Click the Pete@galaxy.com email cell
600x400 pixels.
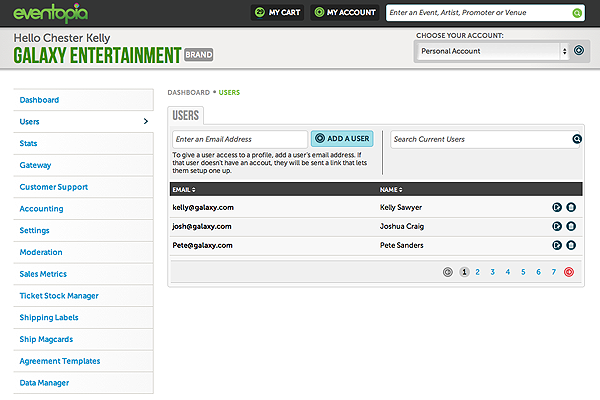pos(202,245)
